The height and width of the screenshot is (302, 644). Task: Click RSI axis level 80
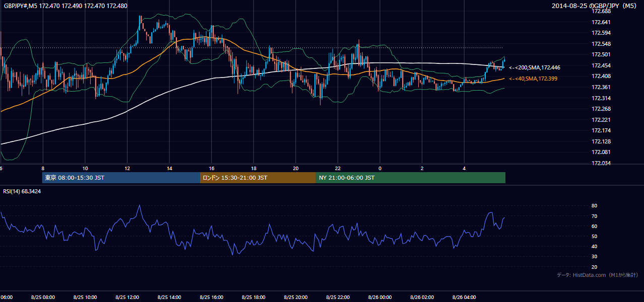(x=594, y=206)
